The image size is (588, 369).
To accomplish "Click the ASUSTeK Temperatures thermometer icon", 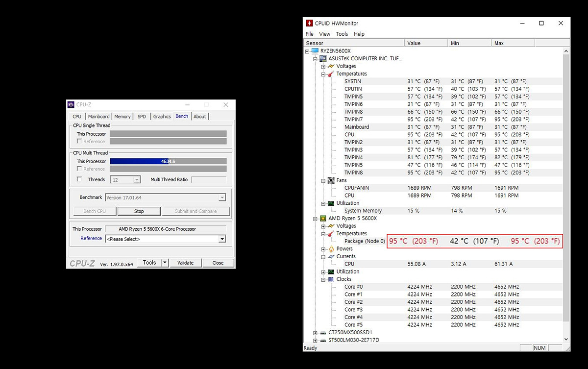I will point(331,74).
